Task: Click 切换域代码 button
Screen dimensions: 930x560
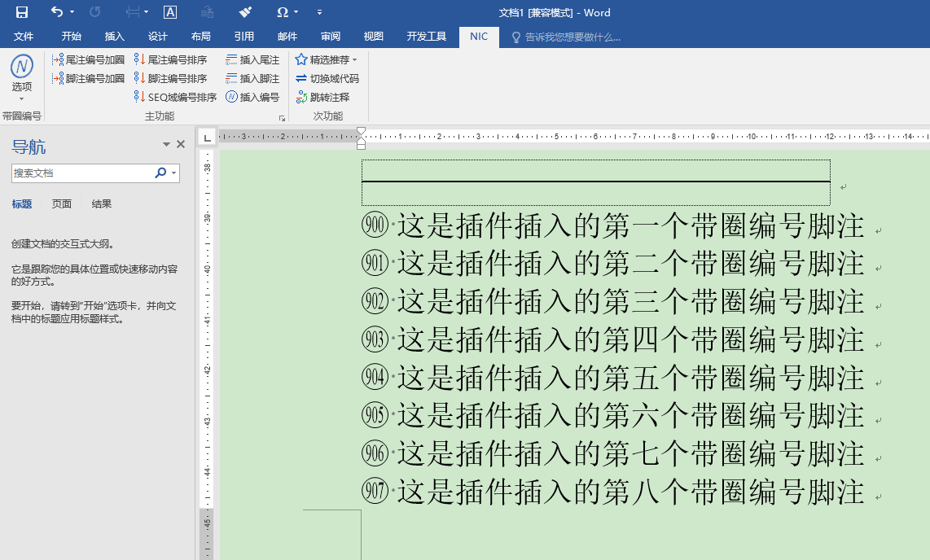Action: click(327, 78)
